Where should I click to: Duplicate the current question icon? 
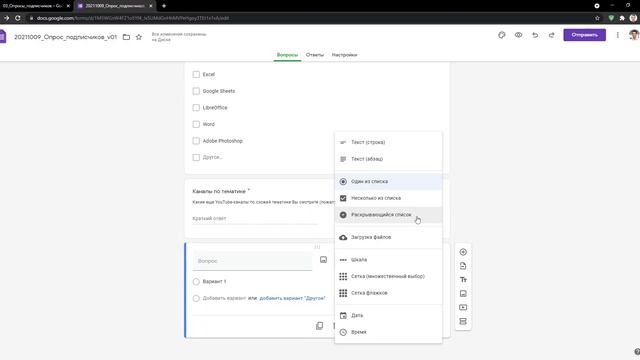point(320,325)
